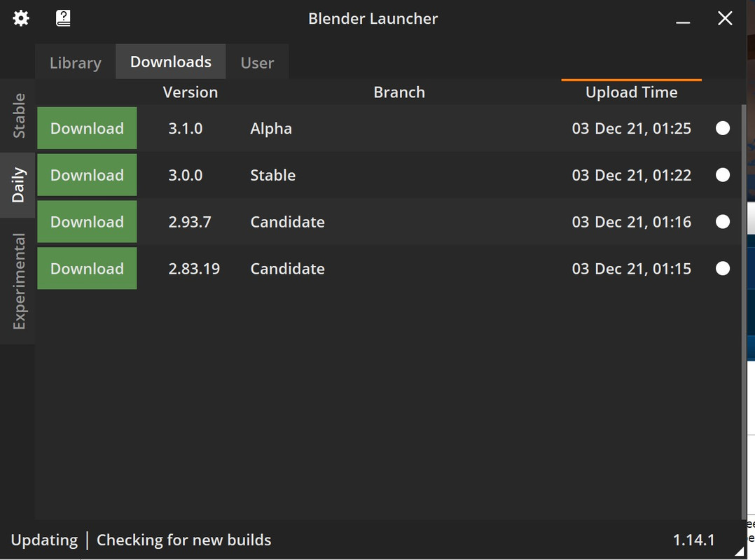Screen dimensions: 755x560
Task: Open the Experimental side tab
Action: [18, 281]
